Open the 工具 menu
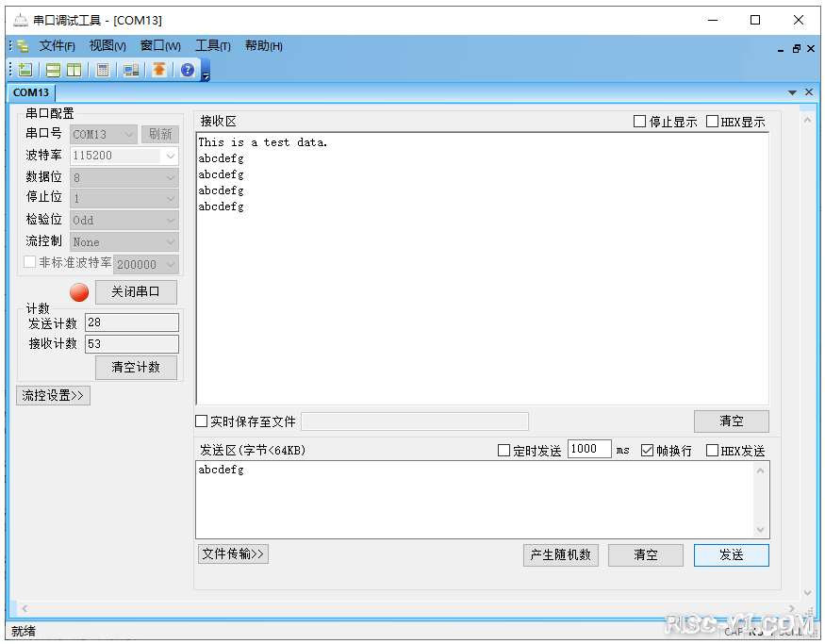Screen dimensions: 825x644 click(213, 45)
